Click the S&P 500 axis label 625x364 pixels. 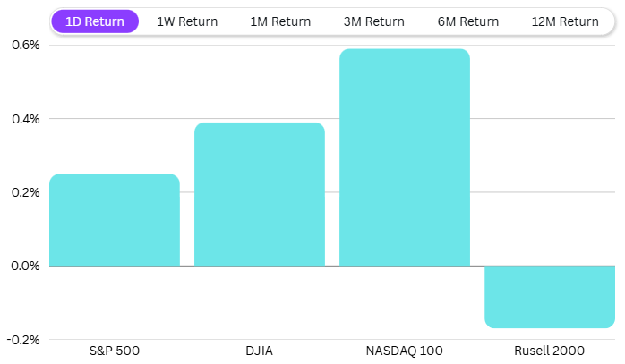click(x=115, y=350)
